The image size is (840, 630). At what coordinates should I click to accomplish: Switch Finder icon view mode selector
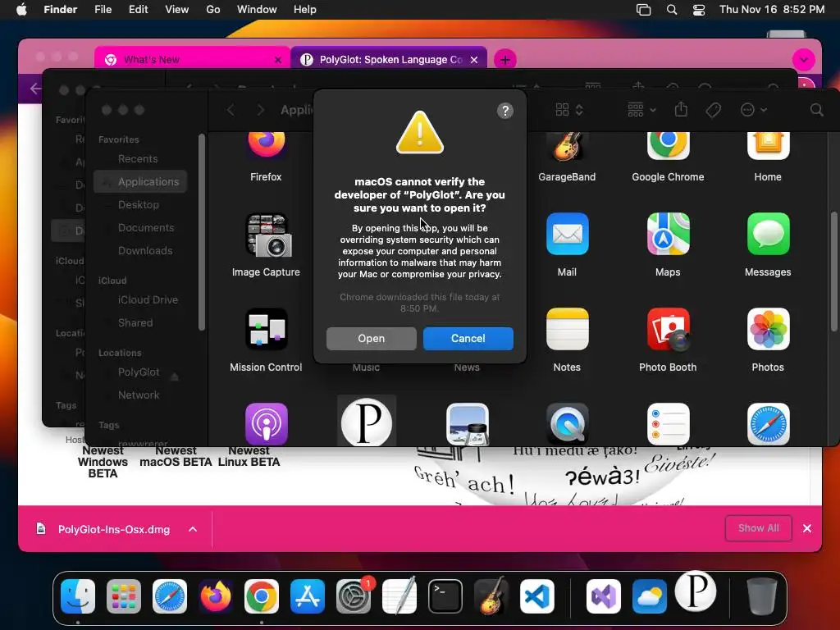569,110
